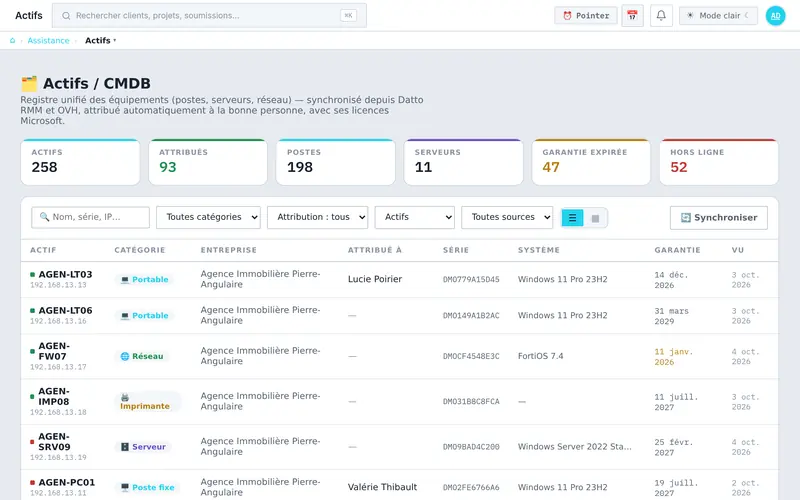Toggle Mode clair theme switch
Viewport: 800px width, 500px height.
[x=718, y=16]
